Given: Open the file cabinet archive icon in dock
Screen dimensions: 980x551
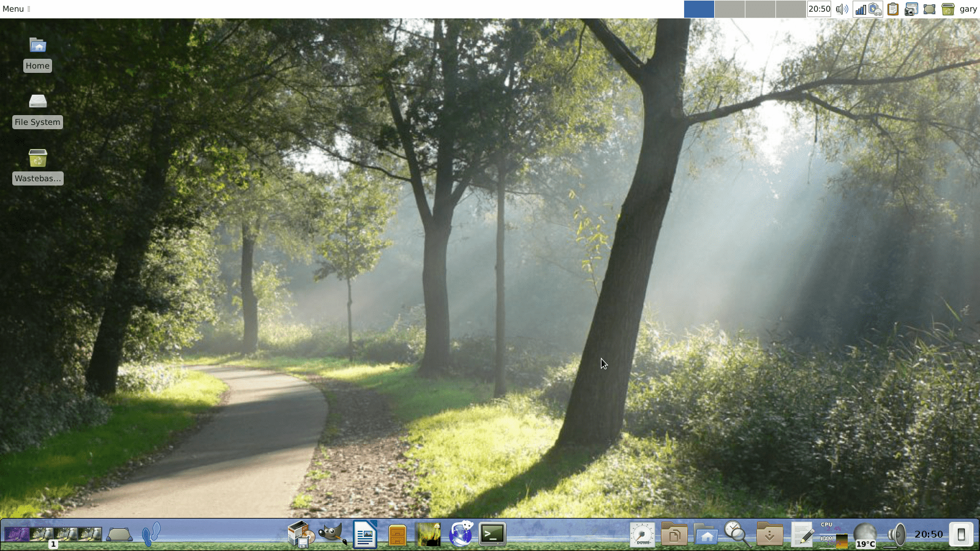Looking at the screenshot, I should coord(397,535).
